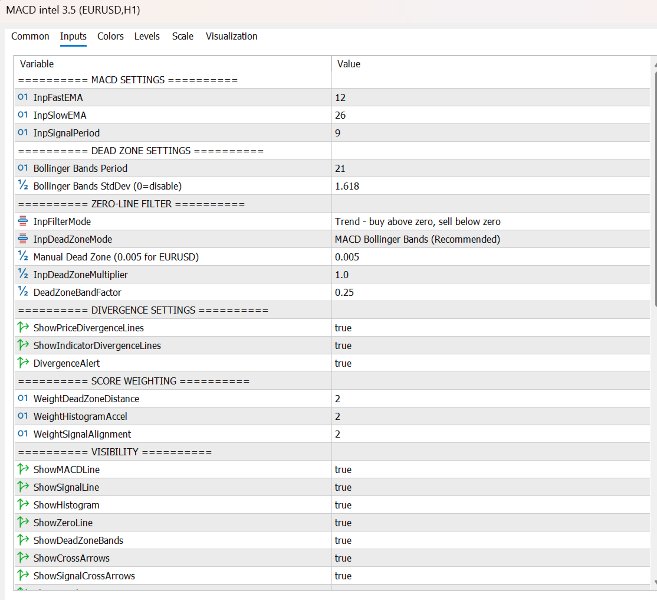The height and width of the screenshot is (600, 657).
Task: Select the VISIBILITY separator row
Action: pyautogui.click(x=332, y=452)
